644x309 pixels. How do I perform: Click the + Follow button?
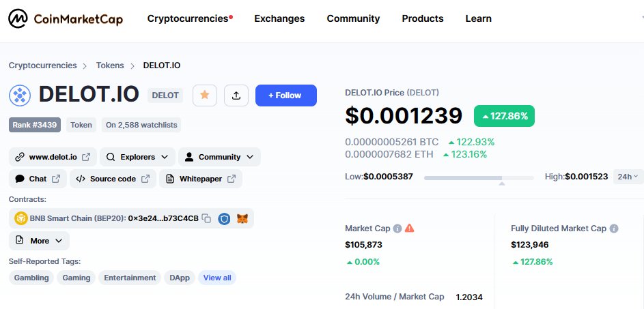coord(286,95)
